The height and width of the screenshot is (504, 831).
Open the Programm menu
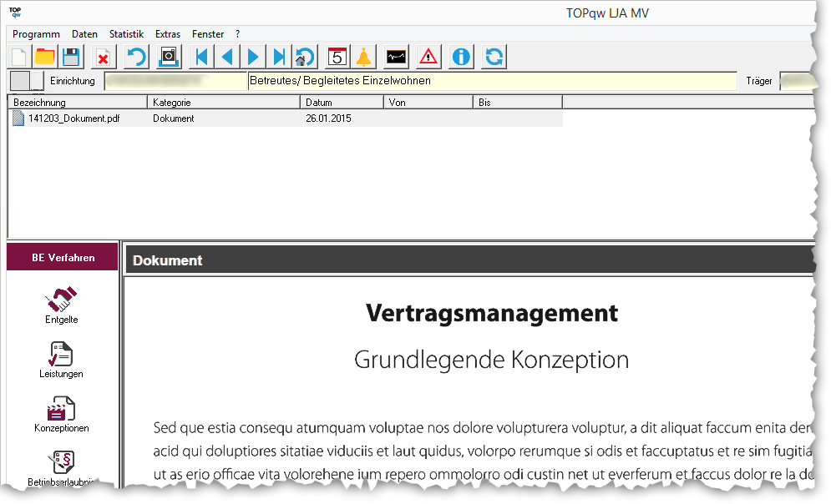pyautogui.click(x=36, y=34)
